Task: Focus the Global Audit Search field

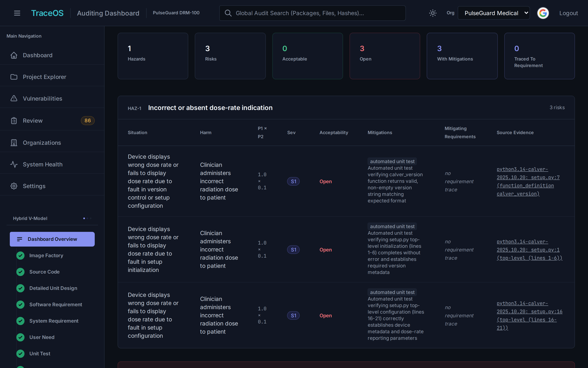Action: click(312, 13)
